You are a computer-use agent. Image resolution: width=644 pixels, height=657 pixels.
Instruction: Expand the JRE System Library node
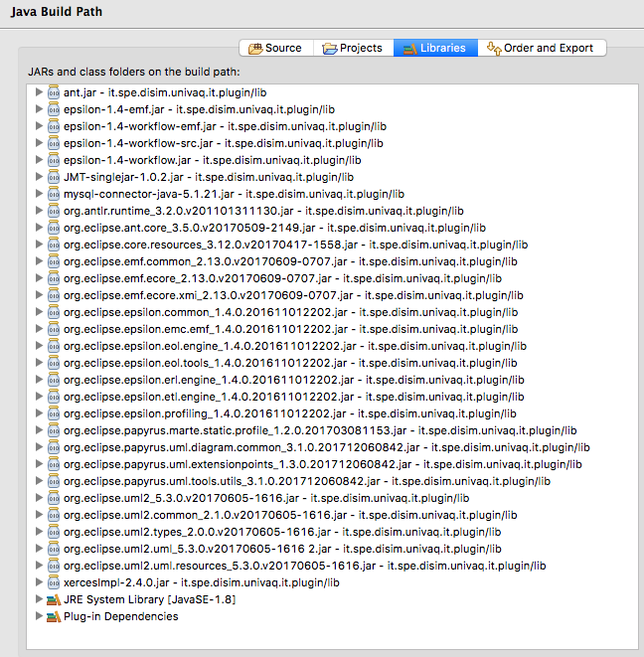coord(39,598)
